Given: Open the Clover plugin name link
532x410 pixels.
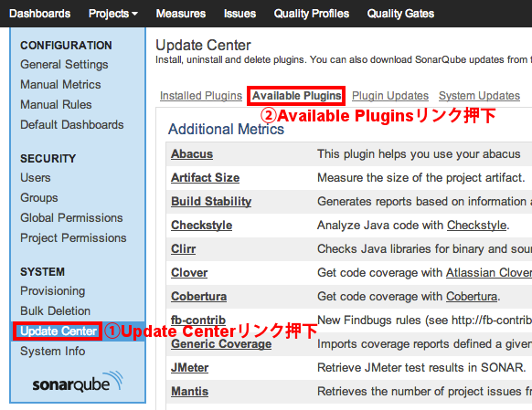Looking at the screenshot, I should pos(189,273).
